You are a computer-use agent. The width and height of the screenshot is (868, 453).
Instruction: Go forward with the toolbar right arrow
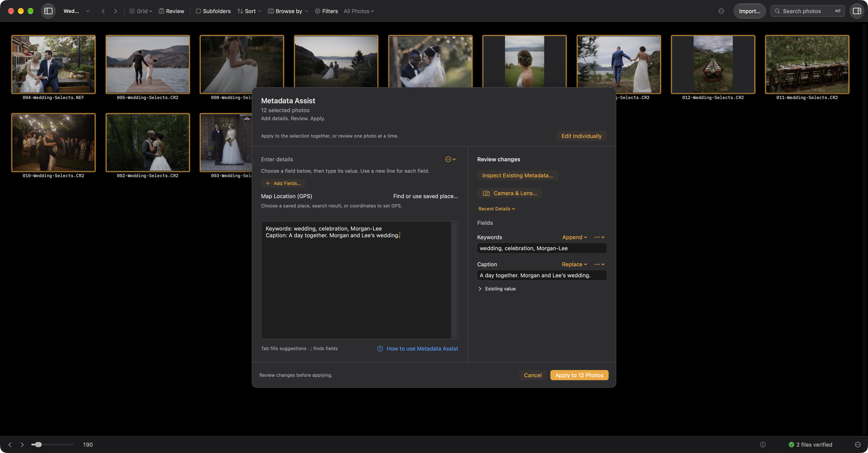click(115, 11)
